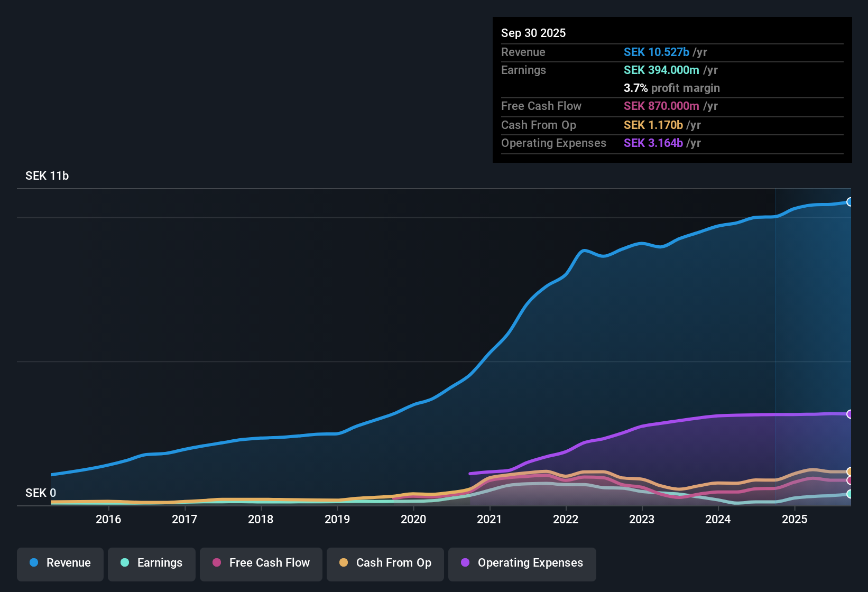Click the 2024 x-axis label
Image resolution: width=868 pixels, height=592 pixels.
pyautogui.click(x=718, y=519)
